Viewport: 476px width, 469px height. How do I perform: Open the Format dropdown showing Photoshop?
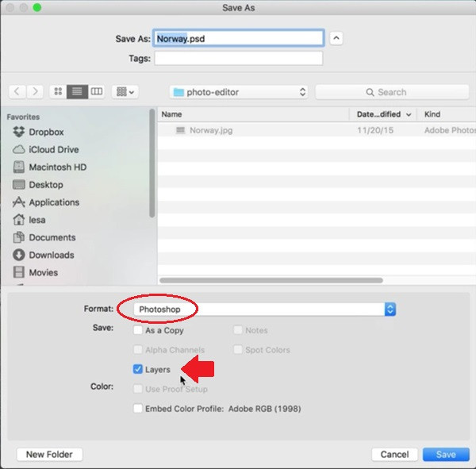tap(263, 309)
